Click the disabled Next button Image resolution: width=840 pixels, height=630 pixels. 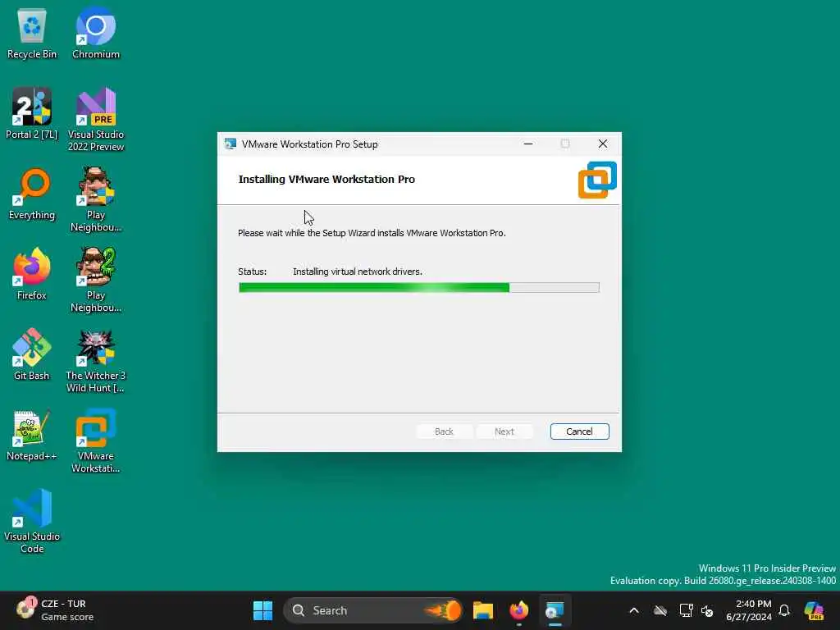[x=504, y=431]
